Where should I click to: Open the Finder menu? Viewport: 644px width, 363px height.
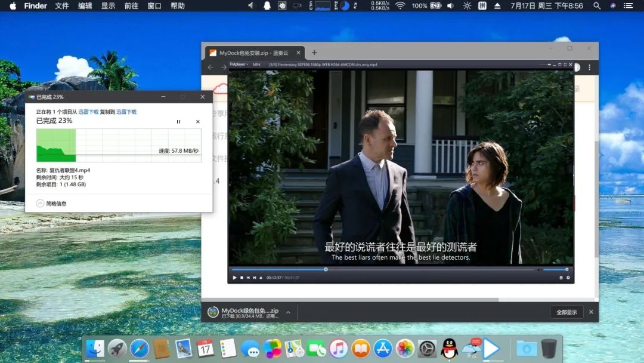[35, 6]
